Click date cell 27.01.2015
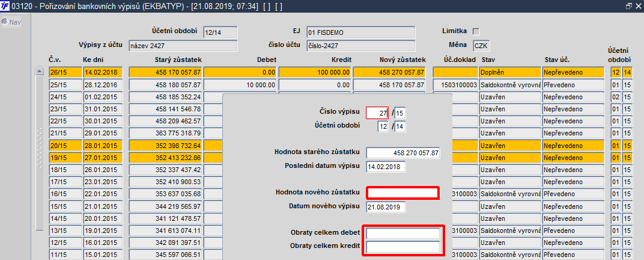 (x=103, y=158)
